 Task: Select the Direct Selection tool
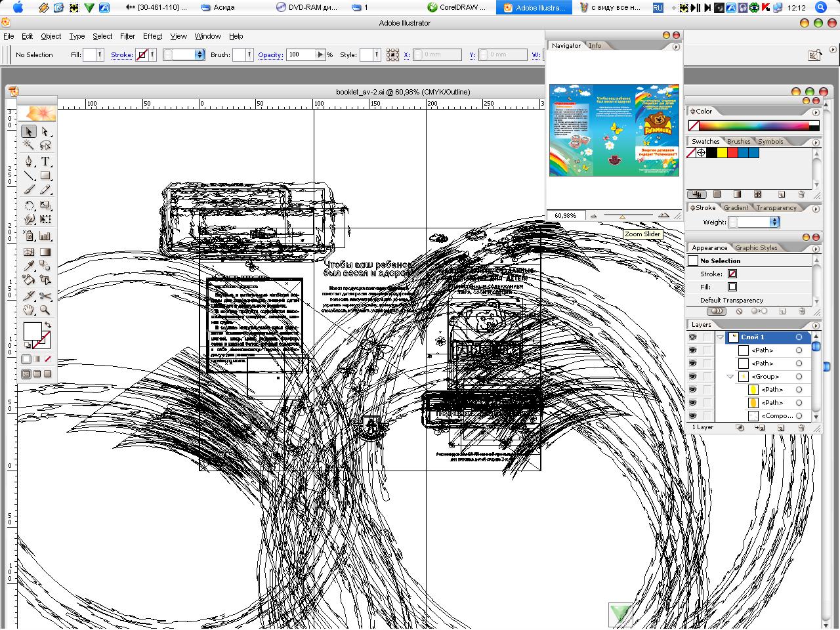pyautogui.click(x=45, y=132)
